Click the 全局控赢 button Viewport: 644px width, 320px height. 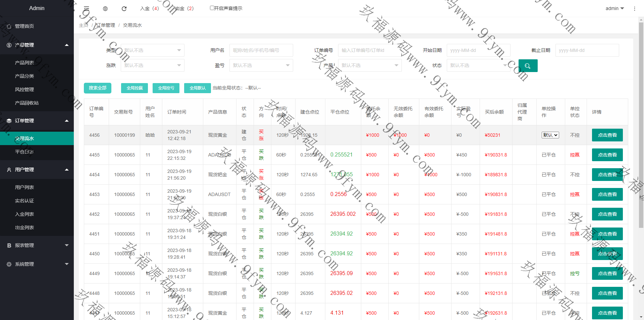[135, 88]
